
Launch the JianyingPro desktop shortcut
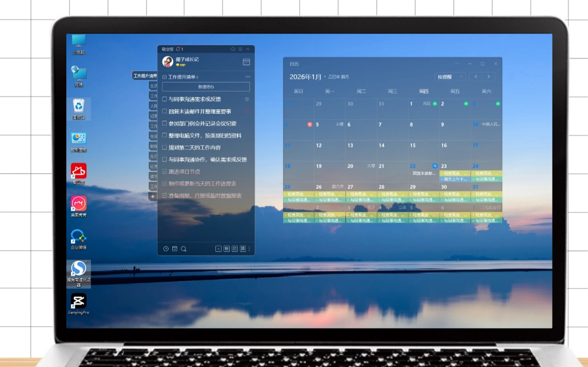(x=79, y=304)
